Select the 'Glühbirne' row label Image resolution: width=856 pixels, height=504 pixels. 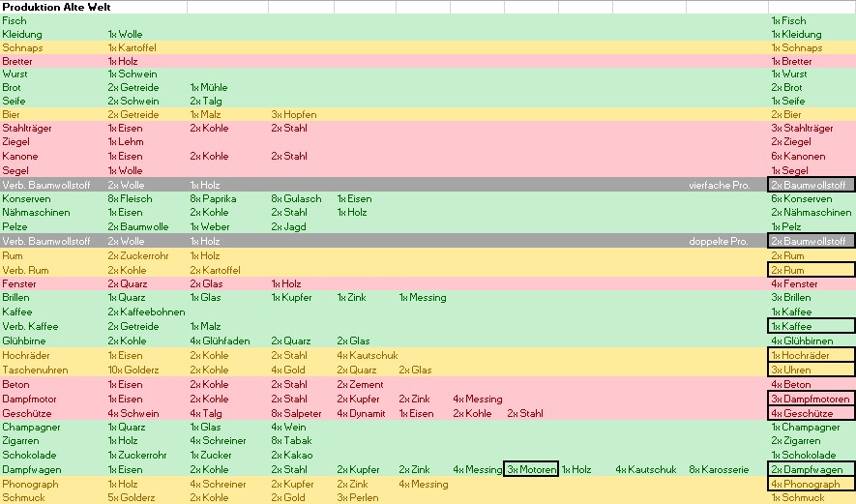pyautogui.click(x=23, y=341)
